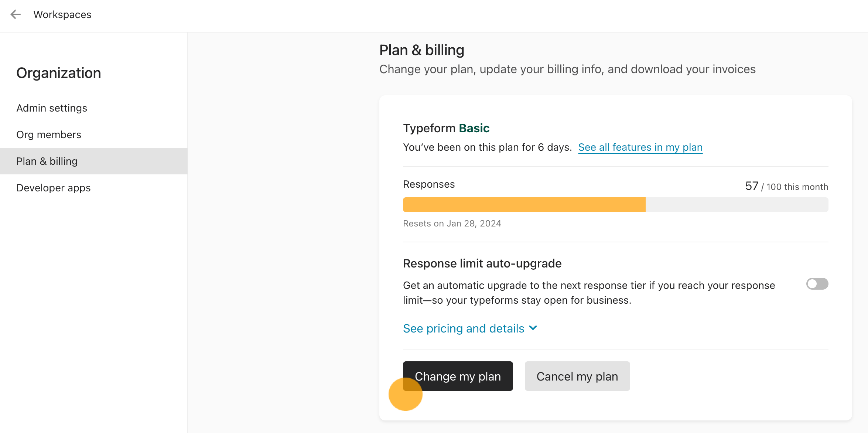Click the unfilled grey part of Responses bar
The height and width of the screenshot is (433, 868).
(x=737, y=205)
